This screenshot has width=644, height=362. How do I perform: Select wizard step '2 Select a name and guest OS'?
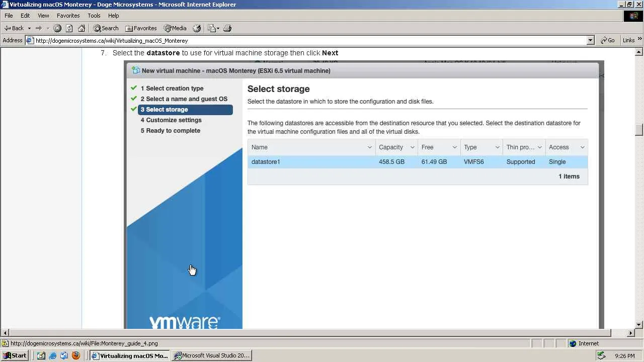point(184,99)
